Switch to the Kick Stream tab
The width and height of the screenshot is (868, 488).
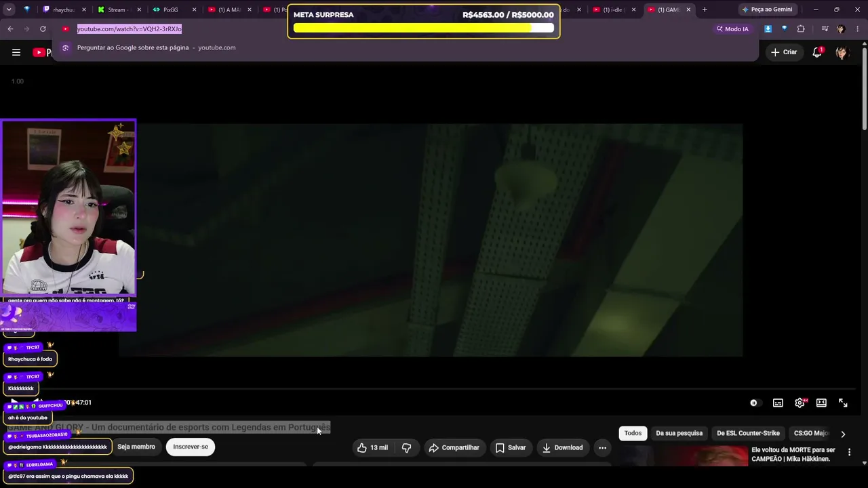coord(119,9)
